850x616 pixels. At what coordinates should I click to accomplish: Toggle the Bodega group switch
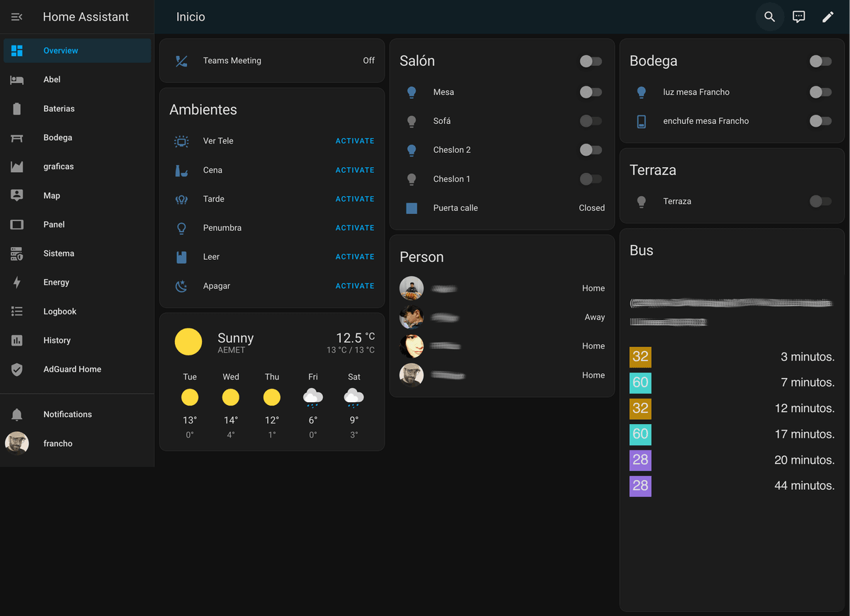coord(820,62)
